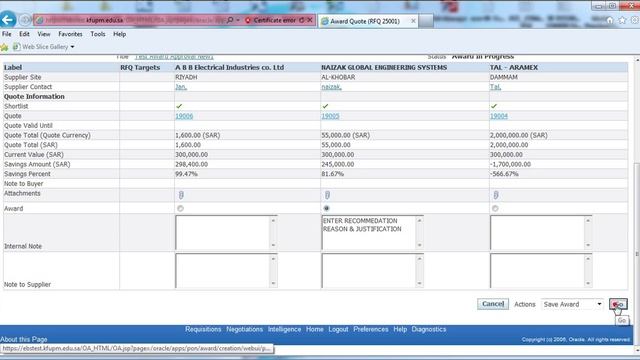Click the Note to Supplier box for A B B Electrical

pos(226,271)
